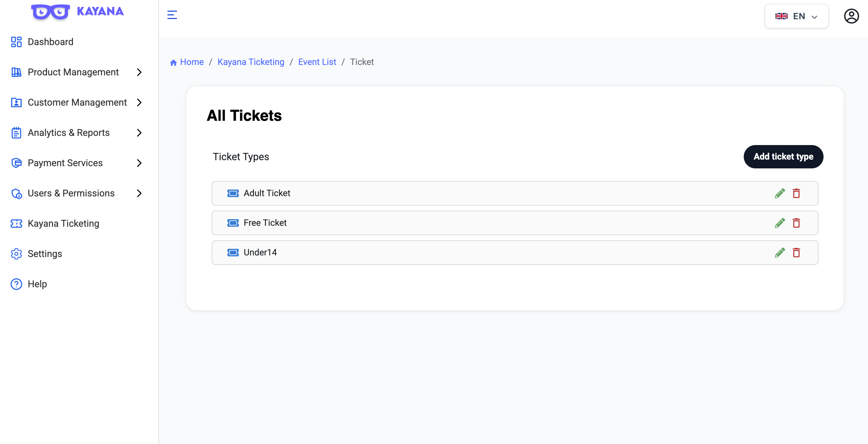Click the Product Management books icon
Viewport: 868px width, 444px height.
(x=16, y=72)
